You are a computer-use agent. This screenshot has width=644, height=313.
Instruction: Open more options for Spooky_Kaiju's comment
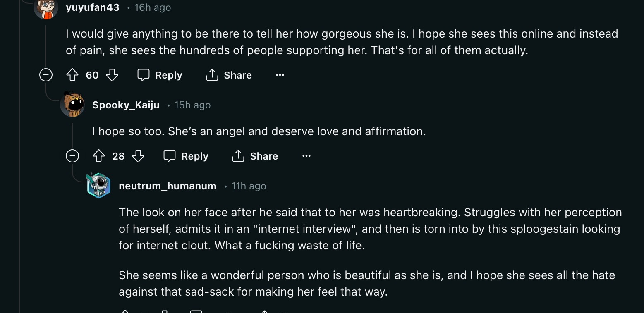(306, 156)
